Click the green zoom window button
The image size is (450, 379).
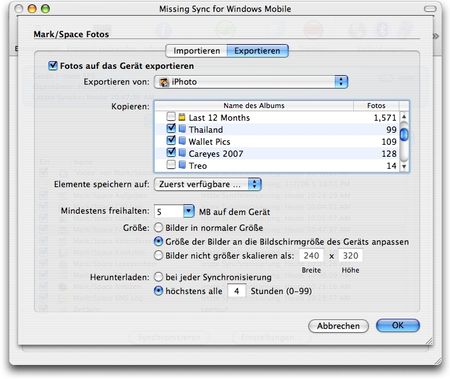point(45,9)
